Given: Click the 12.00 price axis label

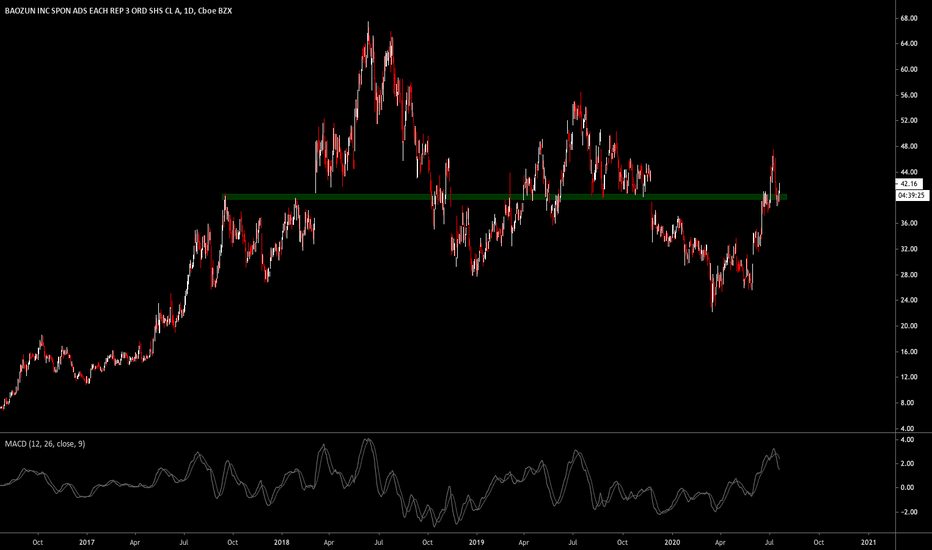Looking at the screenshot, I should [x=908, y=377].
